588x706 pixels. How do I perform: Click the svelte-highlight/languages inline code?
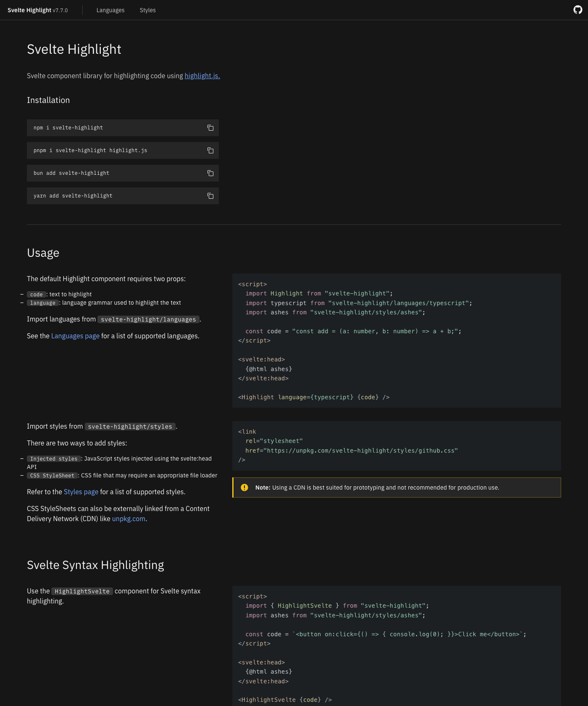click(149, 319)
